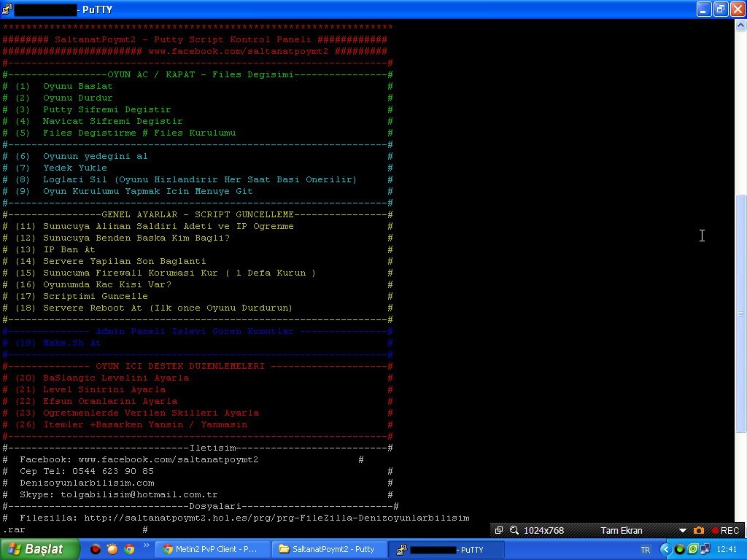Click line "(6) Oyunun yedegini al"
747x560 pixels.
(82, 156)
